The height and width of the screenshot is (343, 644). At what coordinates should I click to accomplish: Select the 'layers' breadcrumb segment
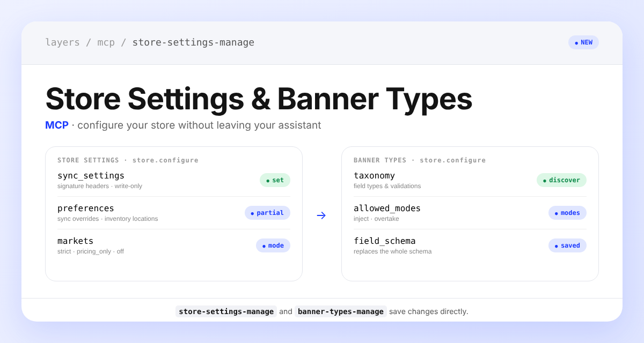(62, 42)
